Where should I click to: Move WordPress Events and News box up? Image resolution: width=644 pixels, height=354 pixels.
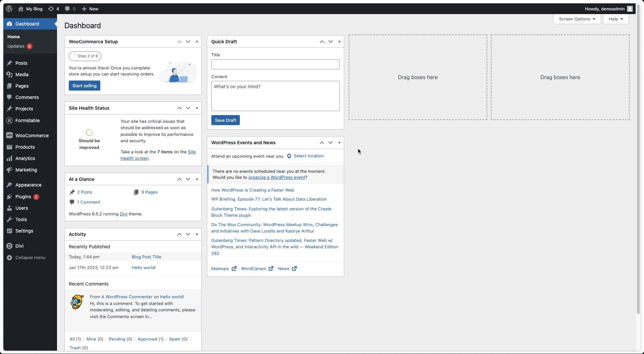coord(322,143)
